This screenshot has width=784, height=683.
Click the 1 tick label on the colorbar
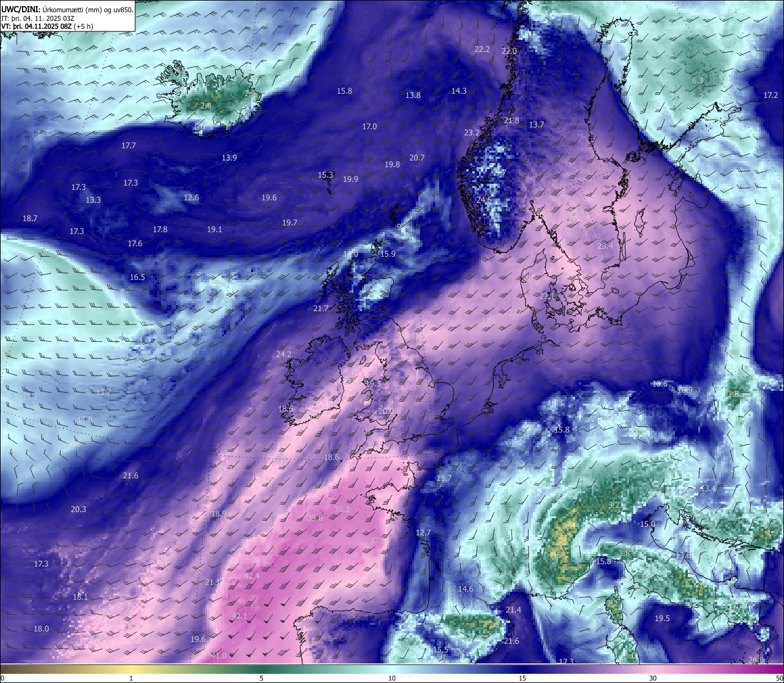[x=131, y=678]
